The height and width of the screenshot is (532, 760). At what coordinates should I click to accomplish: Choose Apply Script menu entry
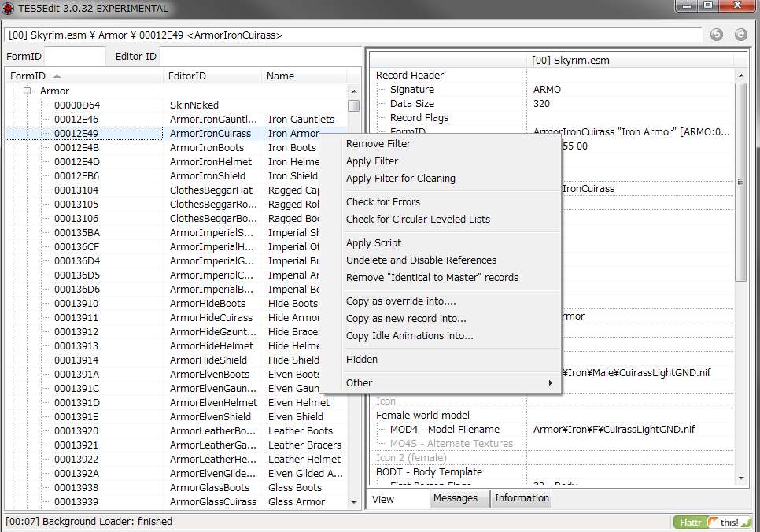(373, 243)
